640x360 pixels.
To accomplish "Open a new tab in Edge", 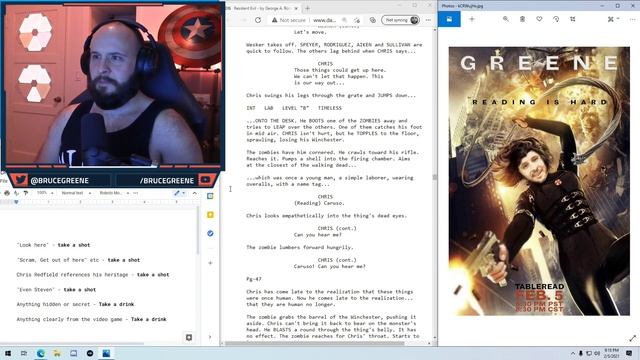I will tap(307, 8).
